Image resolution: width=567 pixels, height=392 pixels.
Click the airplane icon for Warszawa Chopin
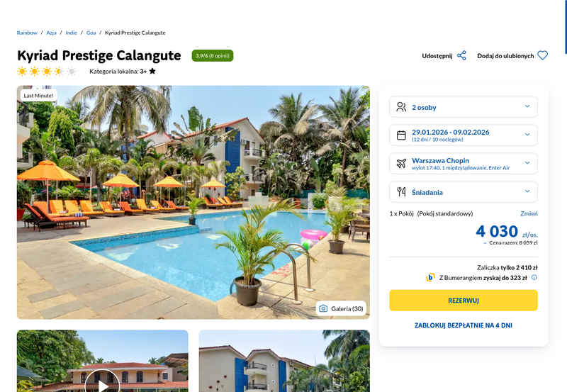(x=401, y=164)
